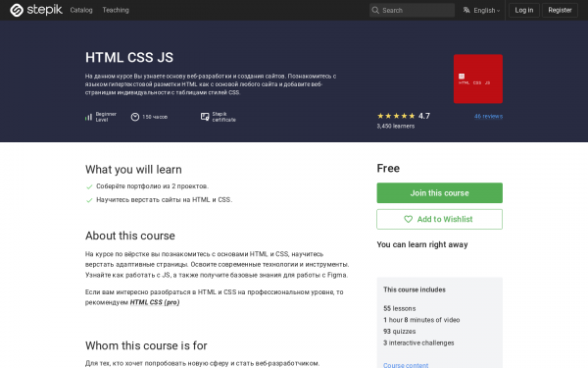Click the 3,450 learners text

coord(396,127)
